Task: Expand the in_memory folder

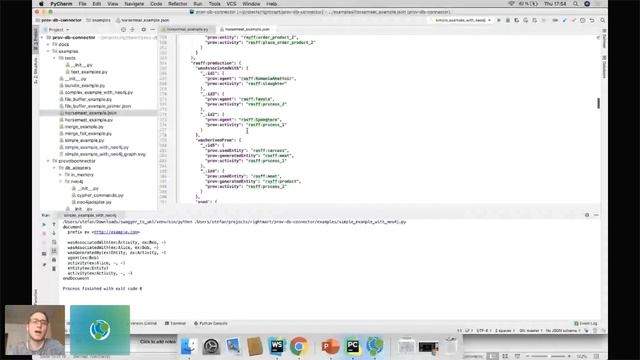Action: [61, 175]
